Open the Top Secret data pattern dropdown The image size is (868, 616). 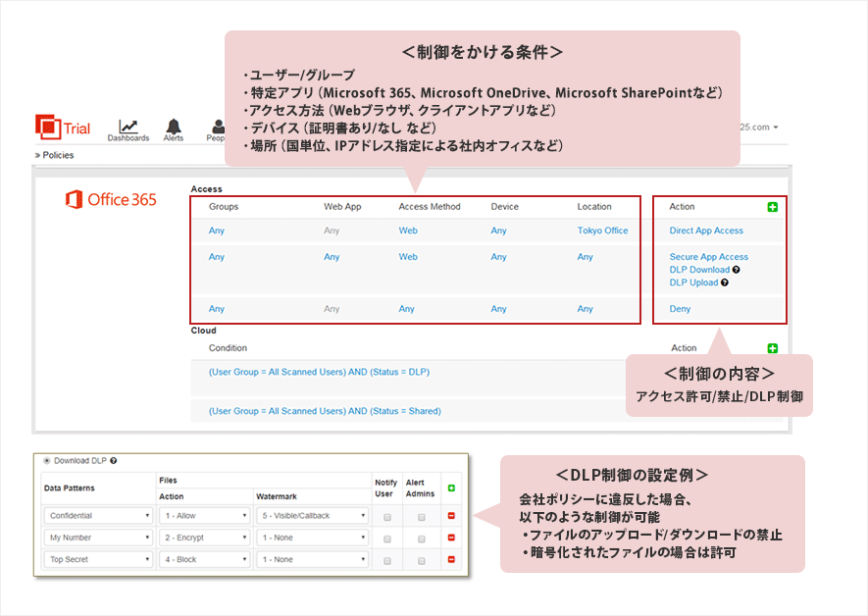coord(98,559)
